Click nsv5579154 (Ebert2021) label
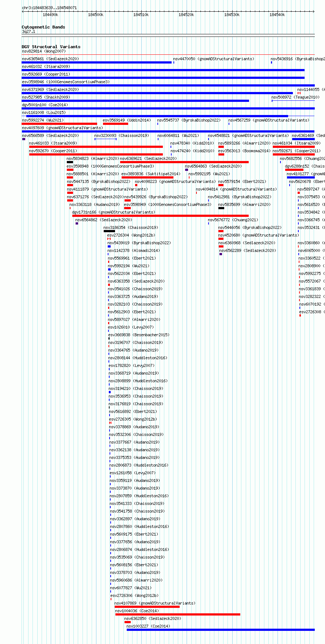The width and height of the screenshot is (325, 644). click(241, 181)
